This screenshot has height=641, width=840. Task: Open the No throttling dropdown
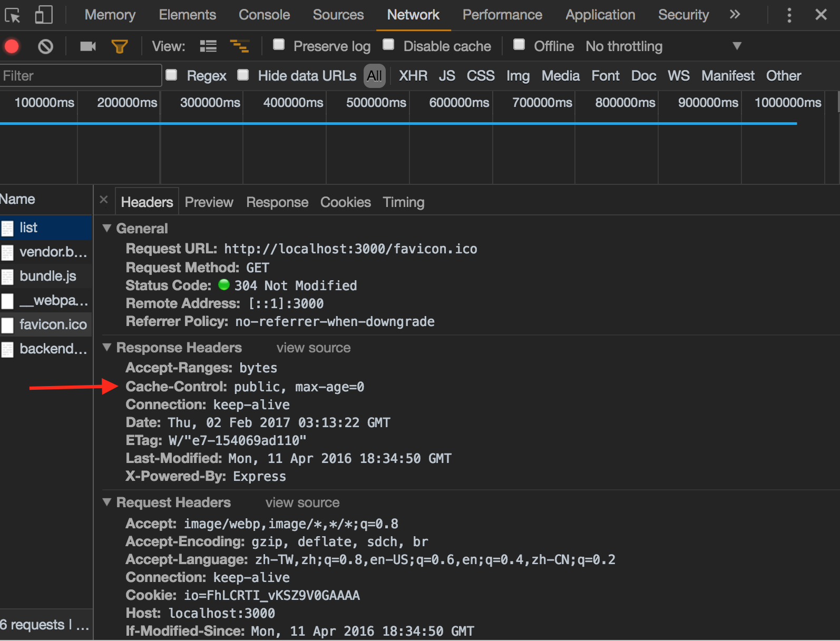point(663,46)
